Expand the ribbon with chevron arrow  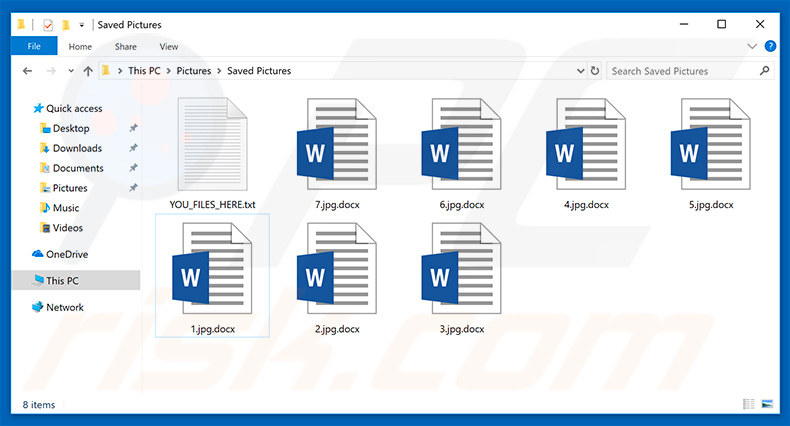[x=753, y=46]
